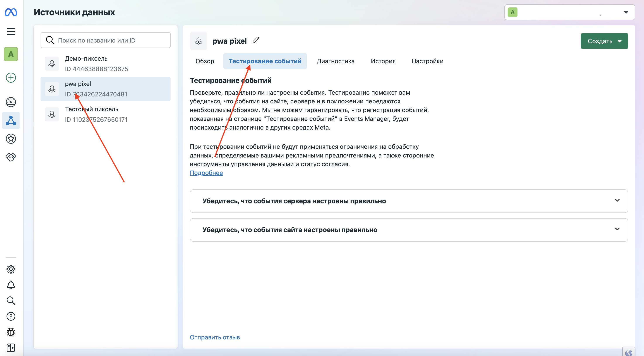Expand website events setup check section

click(409, 230)
